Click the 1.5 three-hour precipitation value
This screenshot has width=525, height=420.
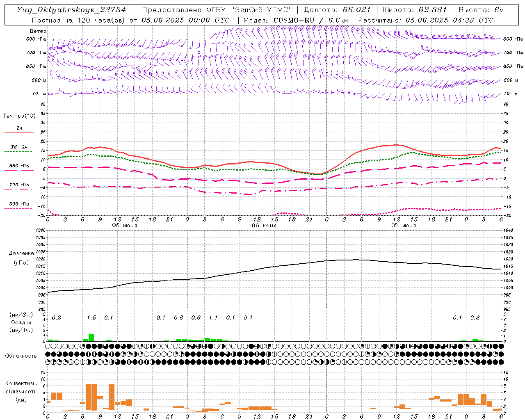[x=91, y=318]
